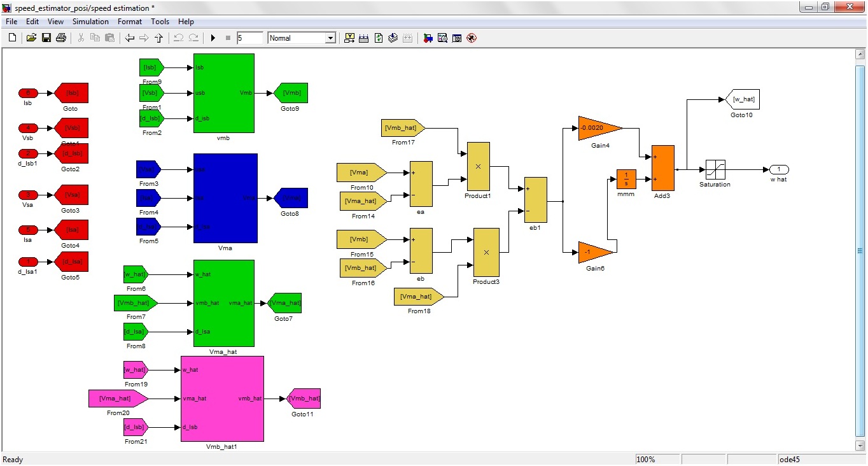Stop the simulation with the stop icon
Viewport: 868px width, 466px height.
[227, 38]
